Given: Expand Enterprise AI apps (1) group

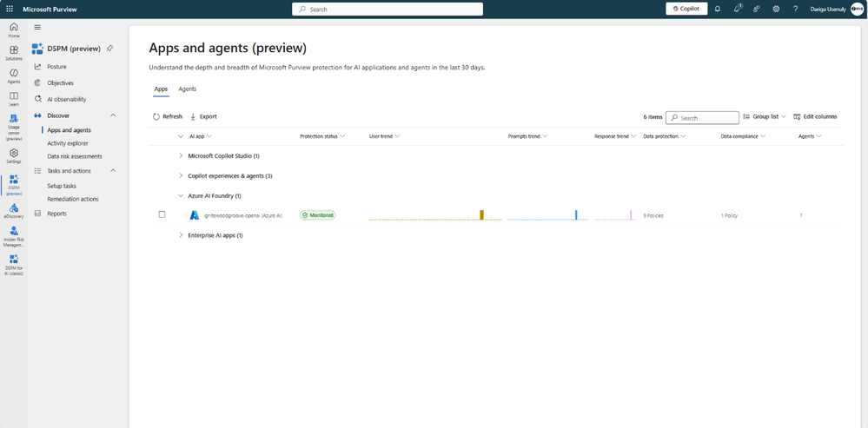Looking at the screenshot, I should pyautogui.click(x=181, y=235).
